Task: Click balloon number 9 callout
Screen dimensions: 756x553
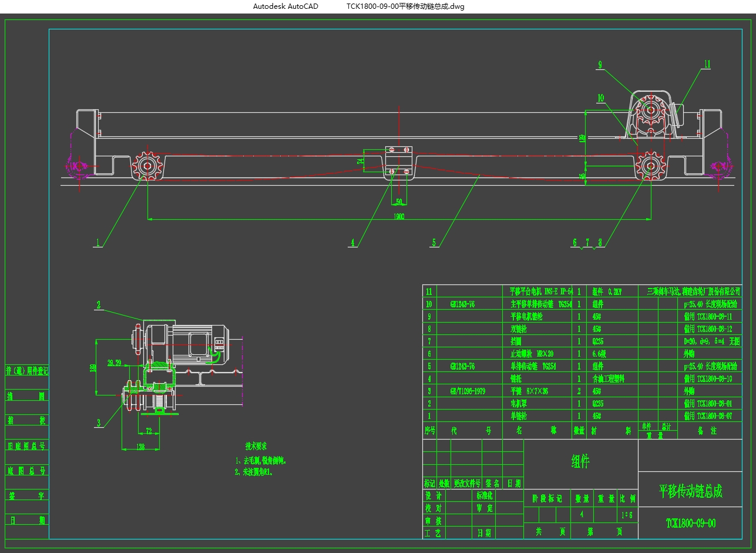Action: [x=600, y=66]
